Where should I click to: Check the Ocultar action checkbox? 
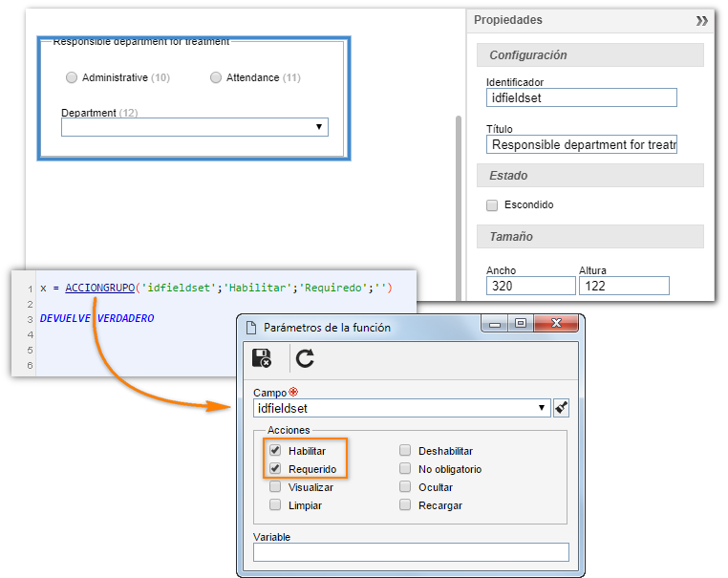point(405,486)
